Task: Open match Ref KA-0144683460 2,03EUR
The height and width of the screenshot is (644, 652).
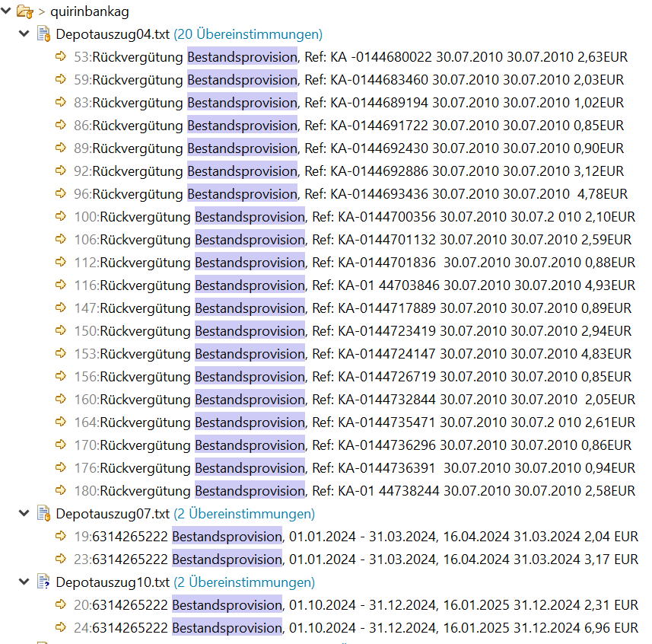Action: 349,80
